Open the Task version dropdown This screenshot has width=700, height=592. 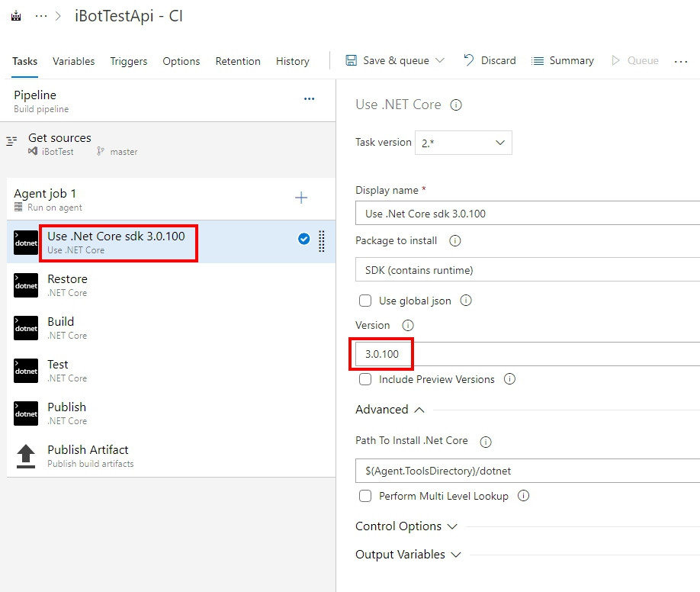464,143
